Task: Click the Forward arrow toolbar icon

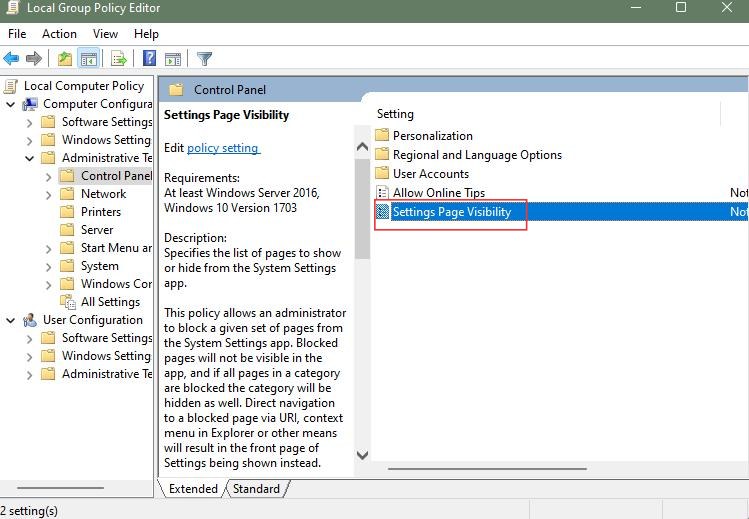Action: 33,59
